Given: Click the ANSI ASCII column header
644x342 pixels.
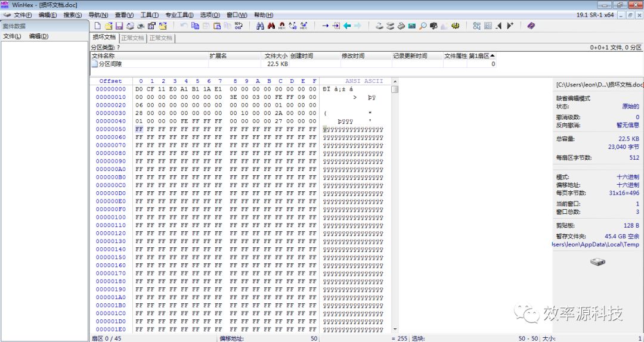Looking at the screenshot, I should [x=364, y=81].
